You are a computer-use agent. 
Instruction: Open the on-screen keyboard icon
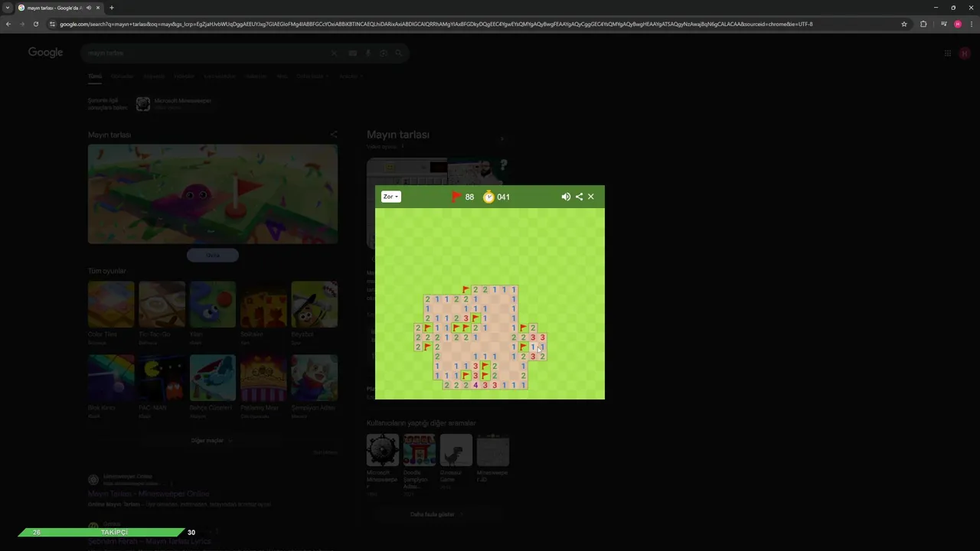(x=353, y=53)
